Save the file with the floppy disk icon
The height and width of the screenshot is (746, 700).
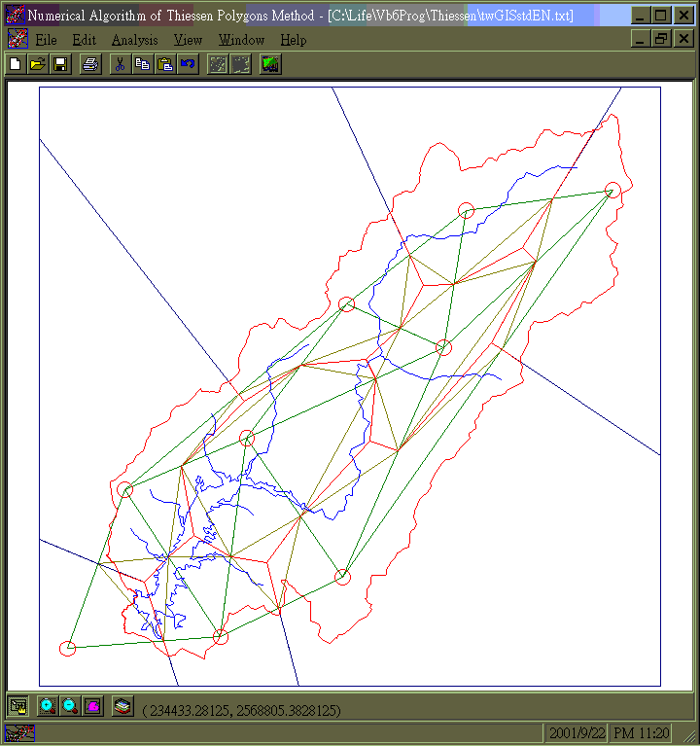[61, 64]
